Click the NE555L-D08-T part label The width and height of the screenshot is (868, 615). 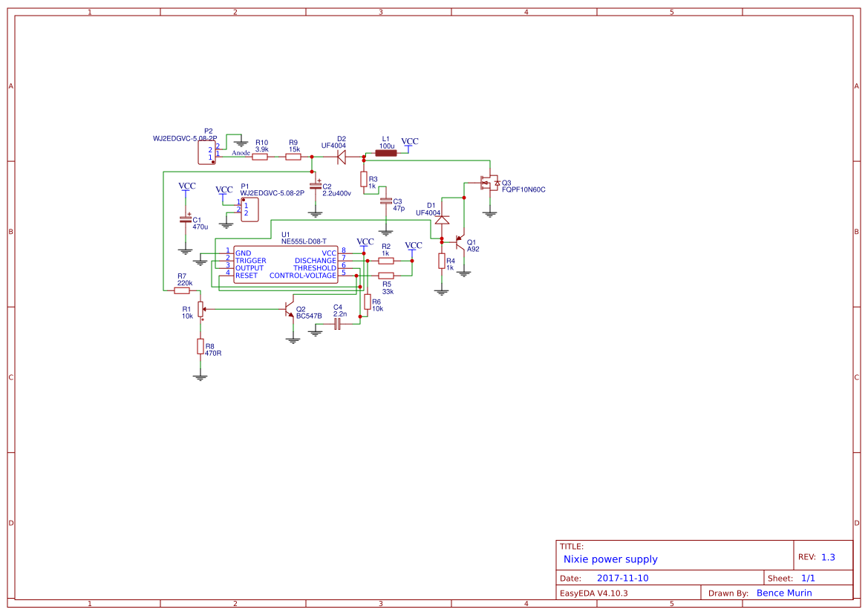point(304,241)
